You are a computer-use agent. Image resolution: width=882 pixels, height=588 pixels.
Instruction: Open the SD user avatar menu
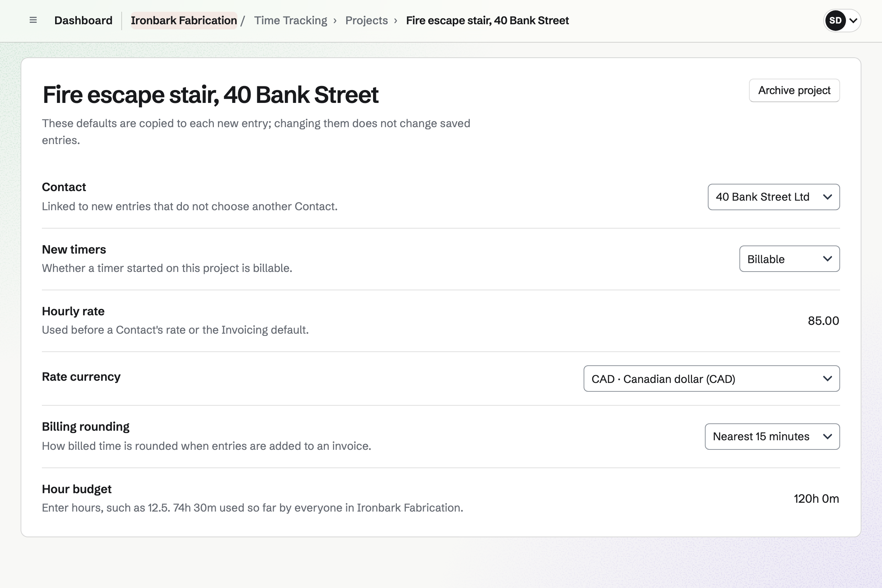(x=842, y=21)
